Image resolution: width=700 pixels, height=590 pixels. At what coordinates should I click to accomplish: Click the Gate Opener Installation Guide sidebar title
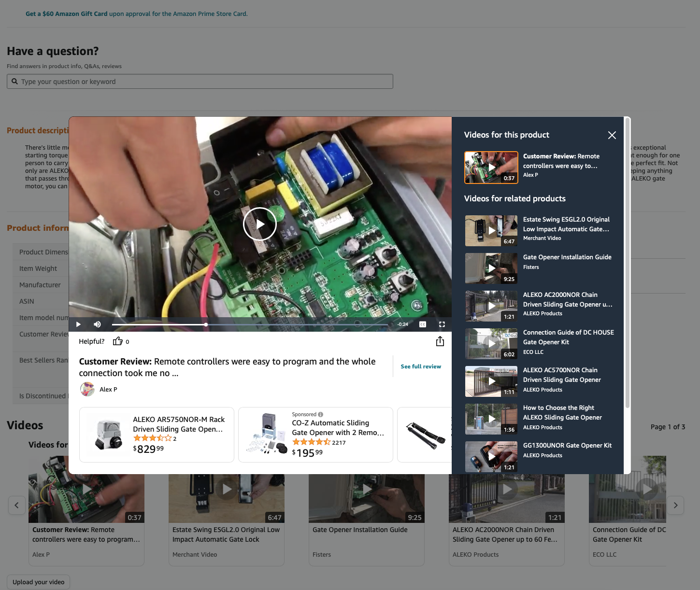(567, 257)
